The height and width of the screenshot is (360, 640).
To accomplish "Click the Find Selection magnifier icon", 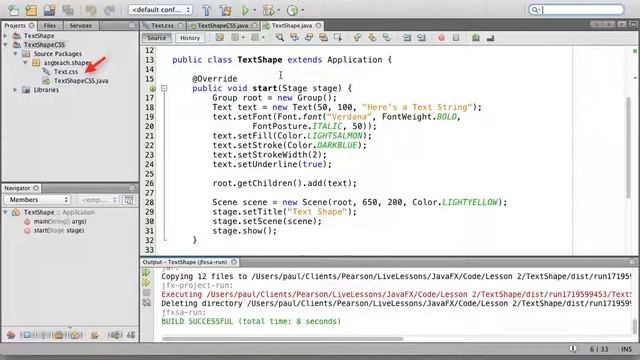I will point(280,38).
